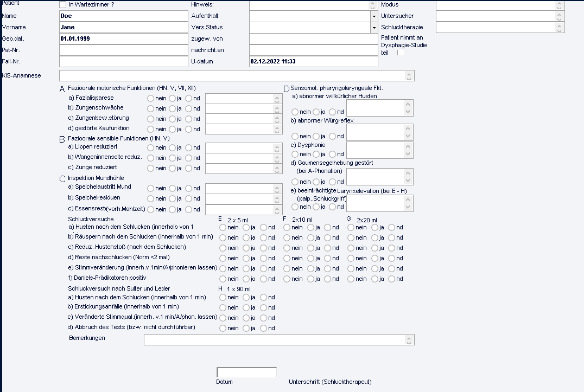
Task: Select 'nein' for Zungenschwäche
Action: pyautogui.click(x=151, y=108)
